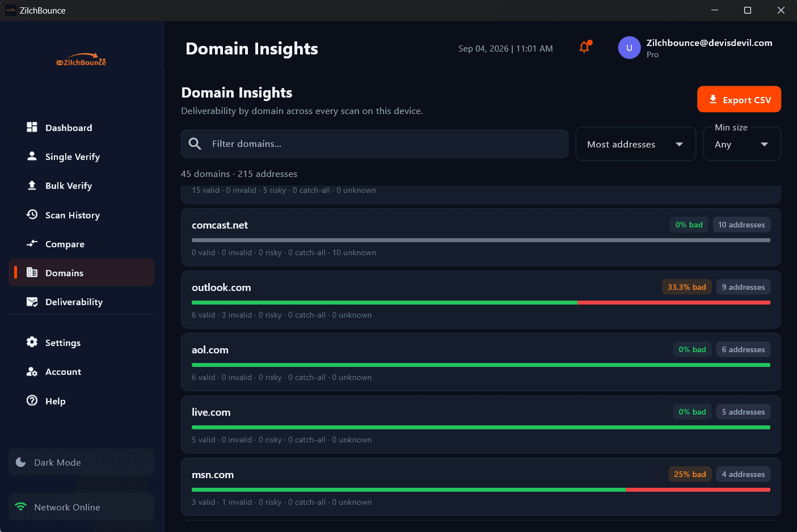Click the msn.com domain name
797x532 pixels.
point(213,475)
